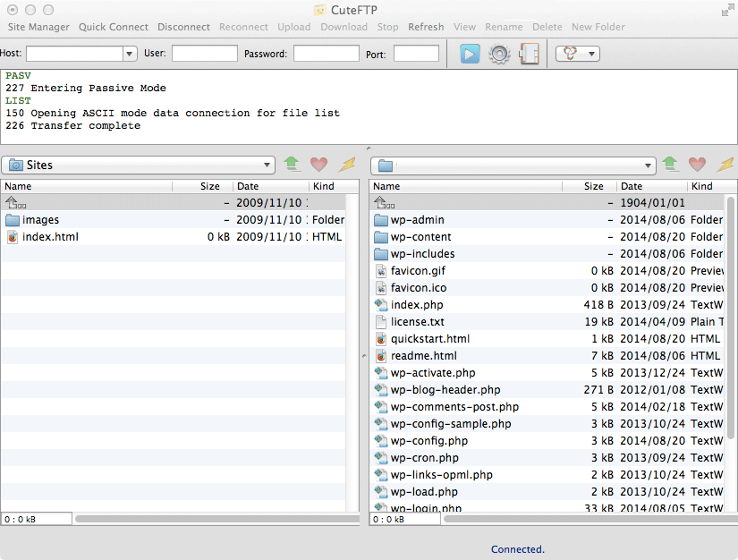The image size is (738, 560).
Task: Add local Sites folder to favorites heart
Action: pos(318,165)
